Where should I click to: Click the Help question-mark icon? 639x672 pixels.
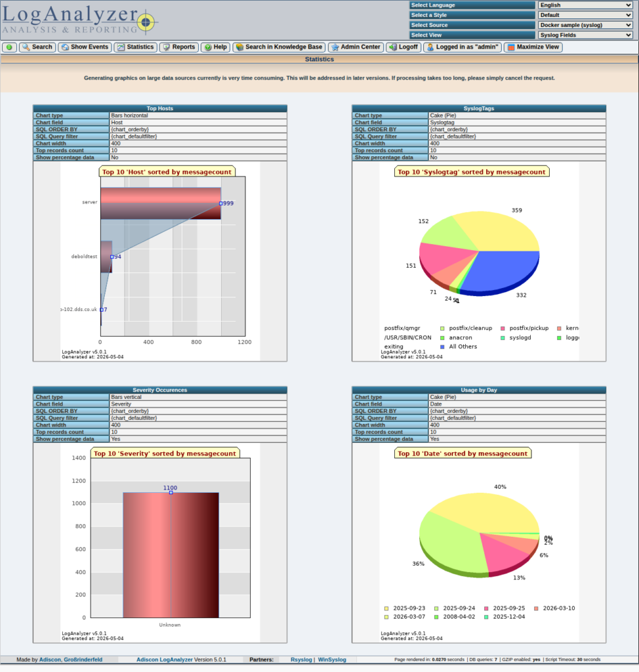point(208,47)
